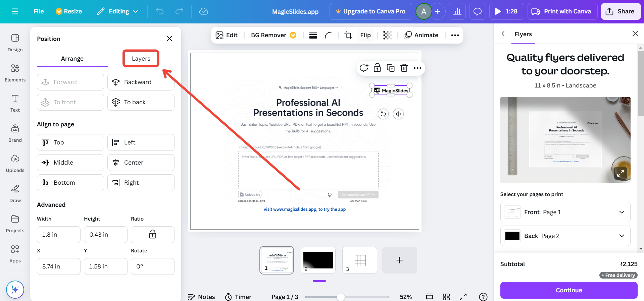Redo the last action
644x301 pixels.
pos(179,11)
